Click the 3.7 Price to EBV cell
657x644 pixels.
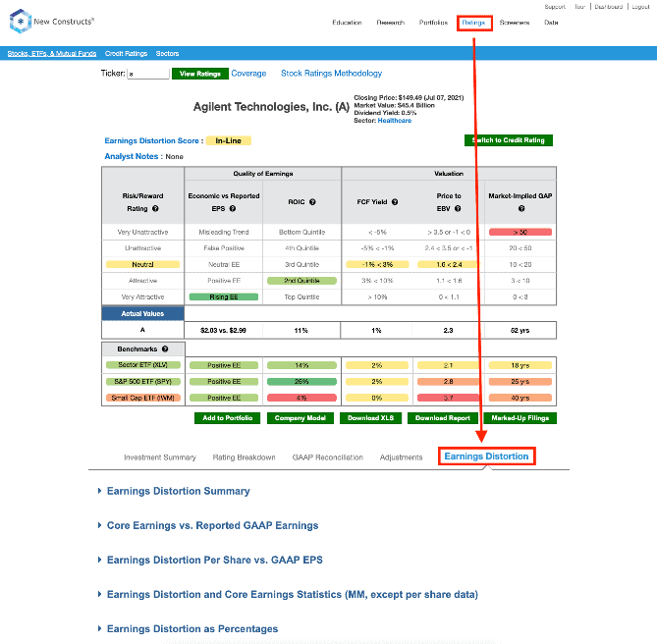coord(448,398)
